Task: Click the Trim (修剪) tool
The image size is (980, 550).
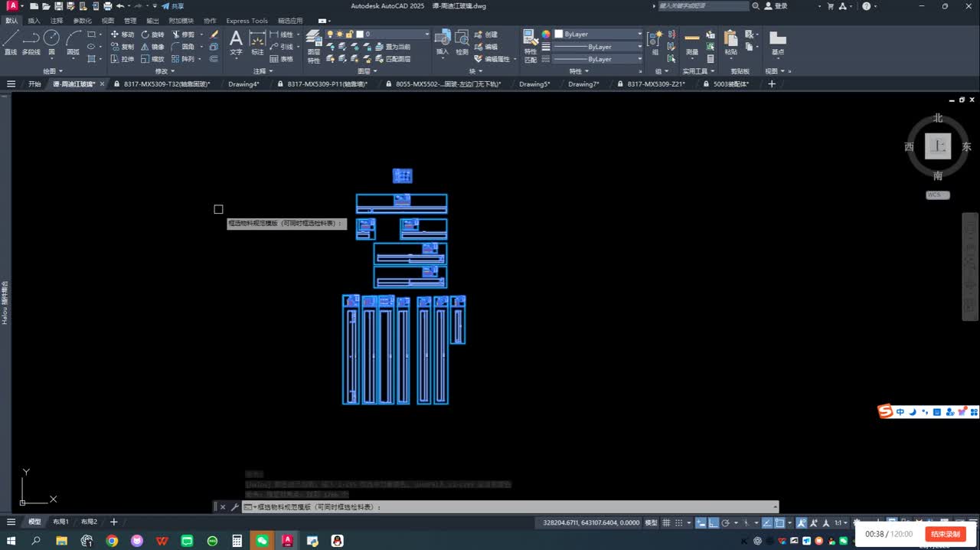Action: pyautogui.click(x=184, y=34)
